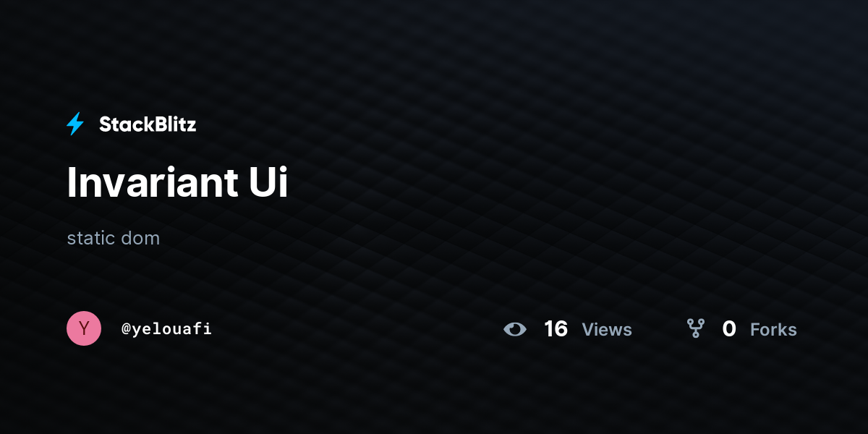Screen dimensions: 868x434
Task: Click the Views label
Action: pos(607,330)
